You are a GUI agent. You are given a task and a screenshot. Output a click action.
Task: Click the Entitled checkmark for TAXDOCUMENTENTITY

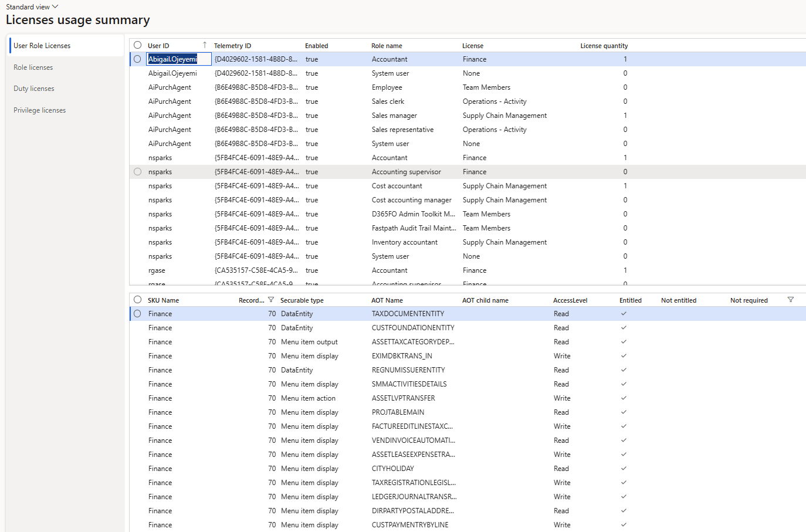click(624, 314)
